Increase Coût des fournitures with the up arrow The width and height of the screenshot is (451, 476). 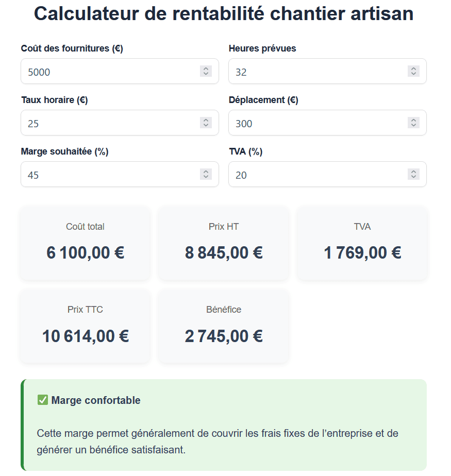(x=206, y=69)
